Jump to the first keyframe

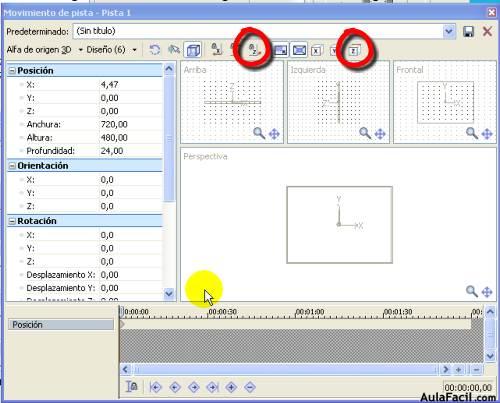(156, 387)
